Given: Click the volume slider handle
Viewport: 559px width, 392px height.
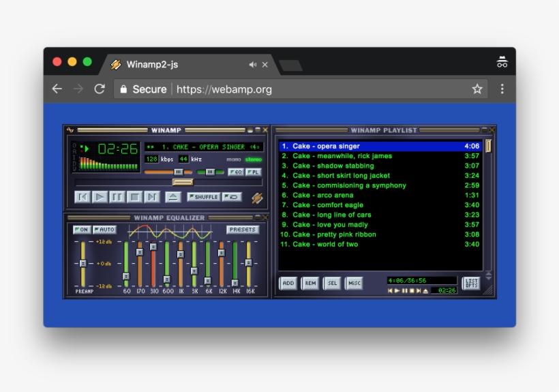Looking at the screenshot, I should pyautogui.click(x=179, y=172).
